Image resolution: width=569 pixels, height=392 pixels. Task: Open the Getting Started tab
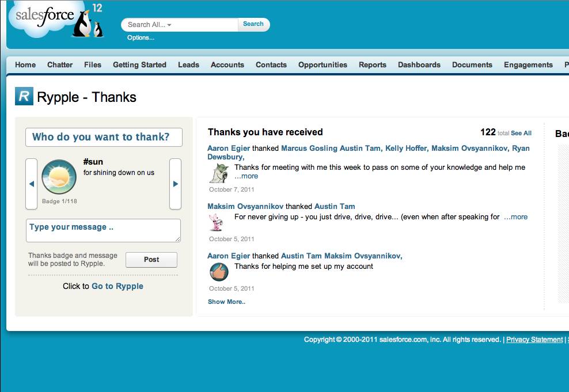pos(139,64)
